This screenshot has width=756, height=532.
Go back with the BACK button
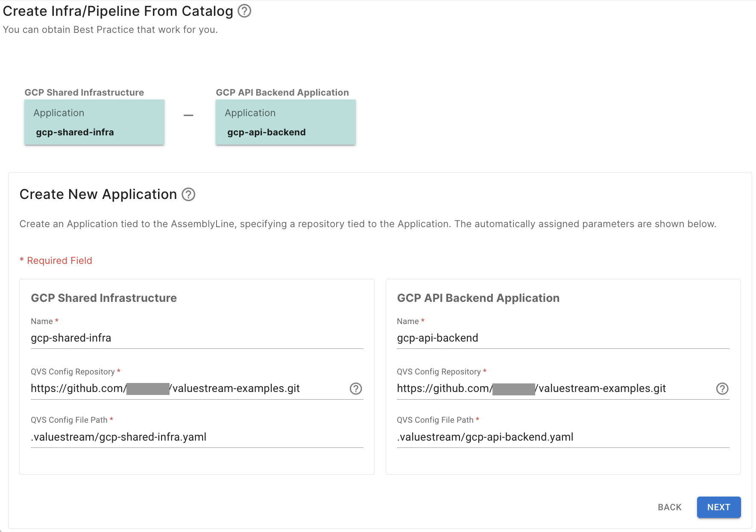coord(669,507)
